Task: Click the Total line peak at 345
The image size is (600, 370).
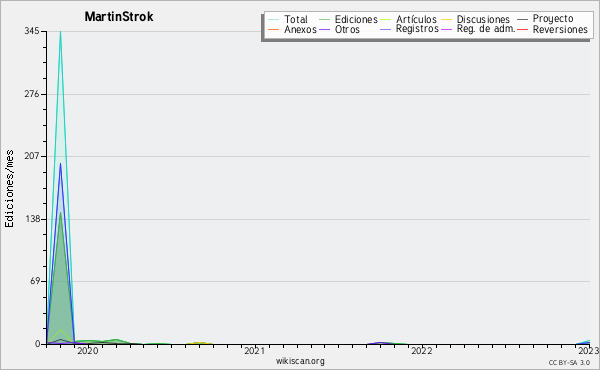Action: pyautogui.click(x=60, y=32)
